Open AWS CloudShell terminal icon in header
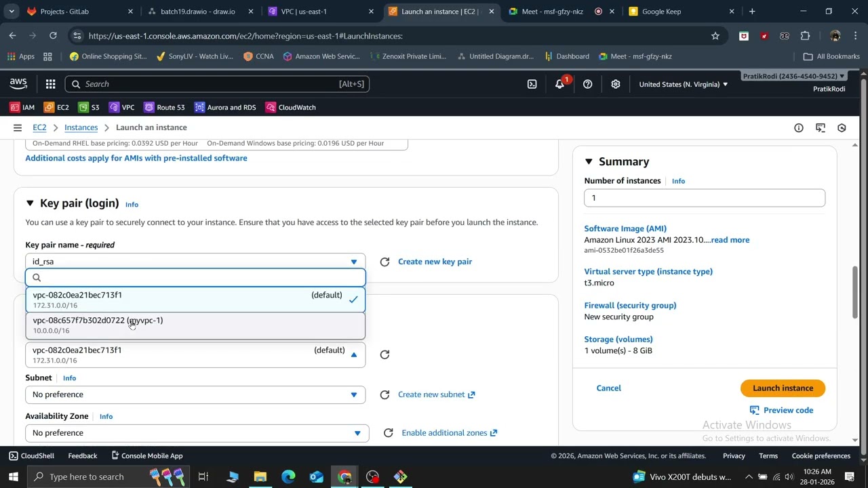Screen dimensions: 868x488 [532, 84]
